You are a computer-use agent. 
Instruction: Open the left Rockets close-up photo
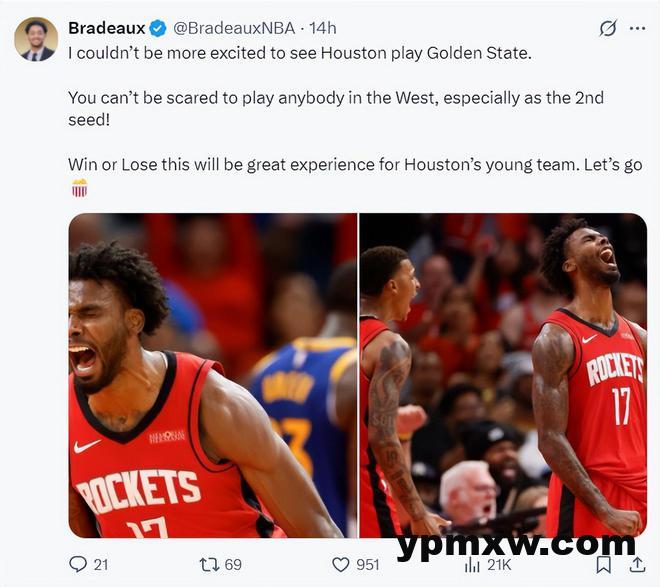click(x=213, y=375)
